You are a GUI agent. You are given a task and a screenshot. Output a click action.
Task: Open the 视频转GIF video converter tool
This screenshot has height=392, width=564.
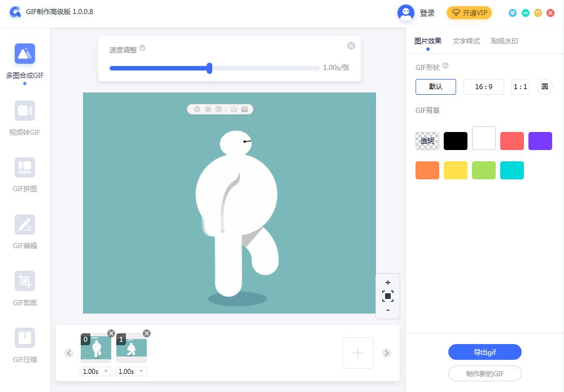(25, 111)
